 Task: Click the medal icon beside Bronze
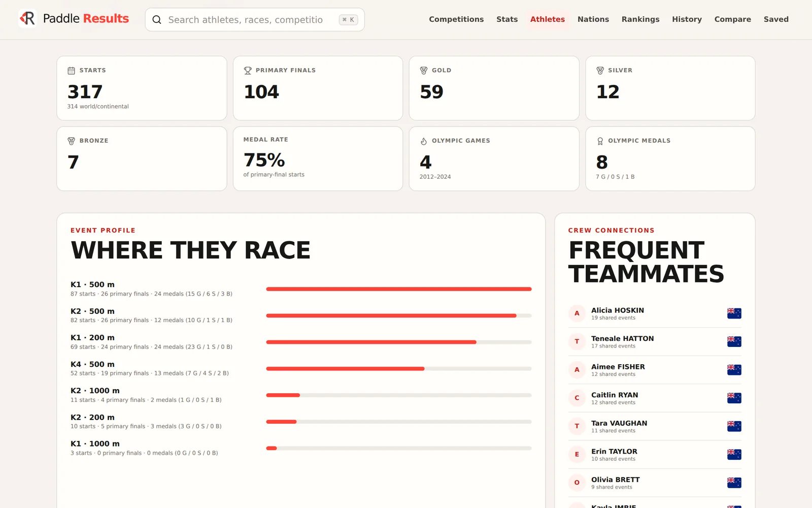pyautogui.click(x=71, y=141)
